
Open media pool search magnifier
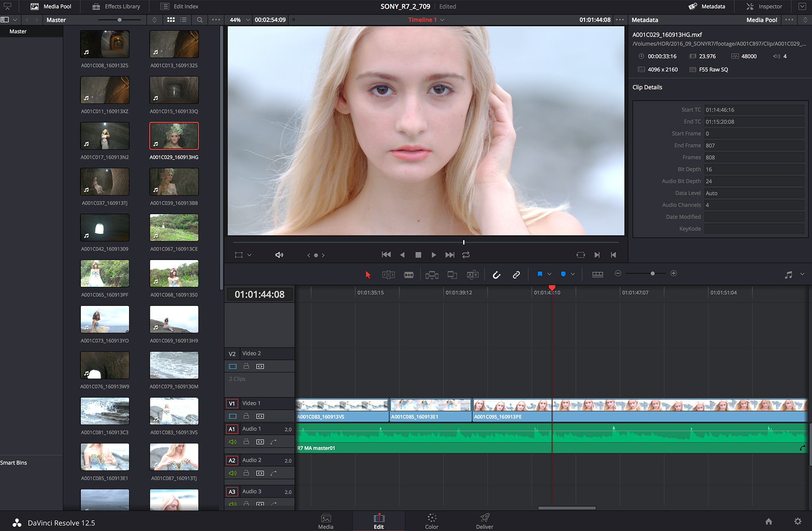(x=200, y=19)
